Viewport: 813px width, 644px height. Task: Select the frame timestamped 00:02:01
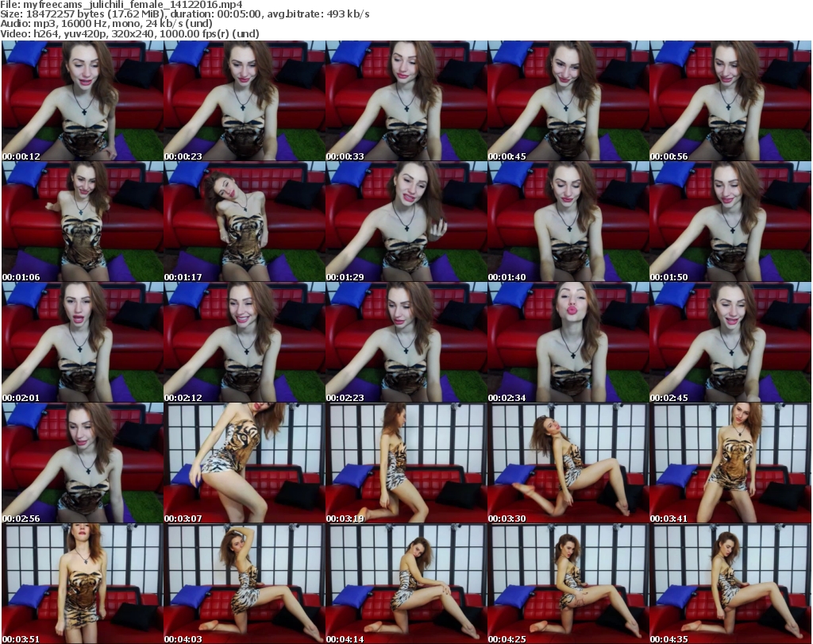coord(83,342)
